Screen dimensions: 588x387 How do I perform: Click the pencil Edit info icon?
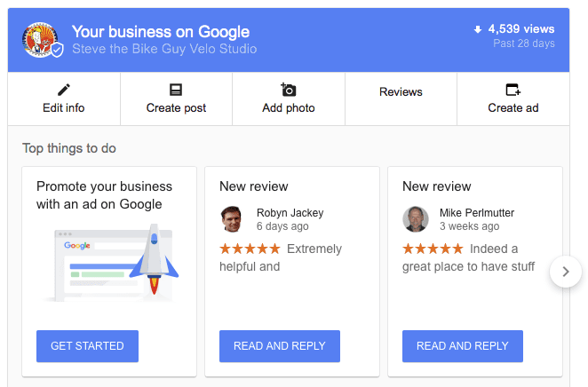click(x=64, y=90)
